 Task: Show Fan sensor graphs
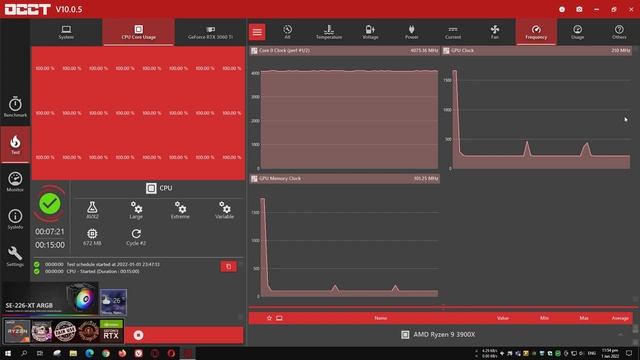tap(495, 32)
